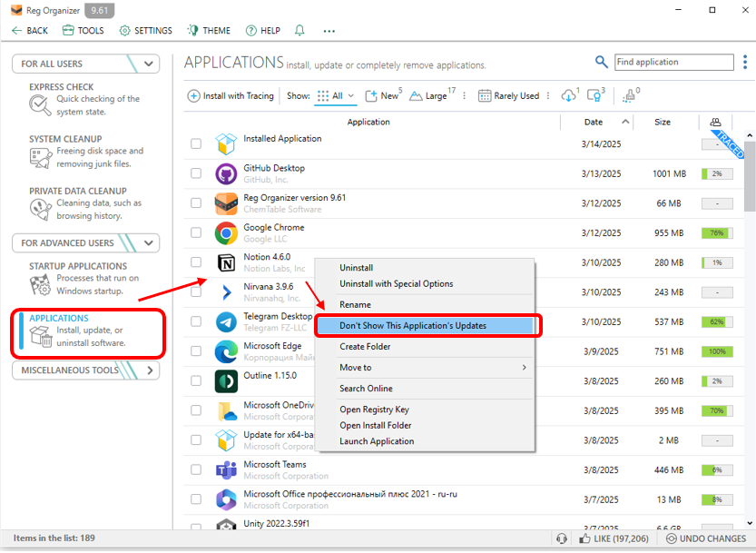Viewport: 756px width, 553px height.
Task: Click the Google Chrome app icon
Action: point(226,233)
